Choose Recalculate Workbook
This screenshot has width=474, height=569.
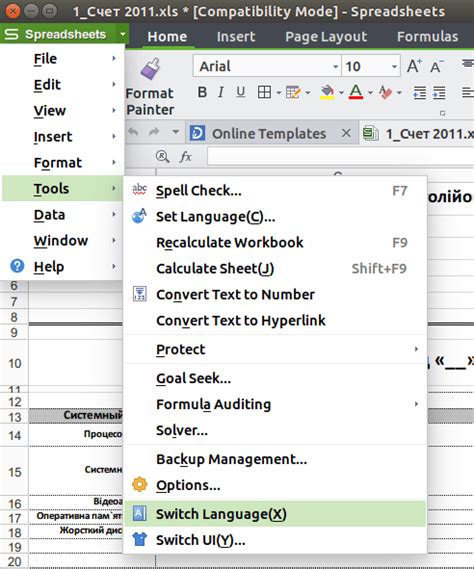pos(275,242)
